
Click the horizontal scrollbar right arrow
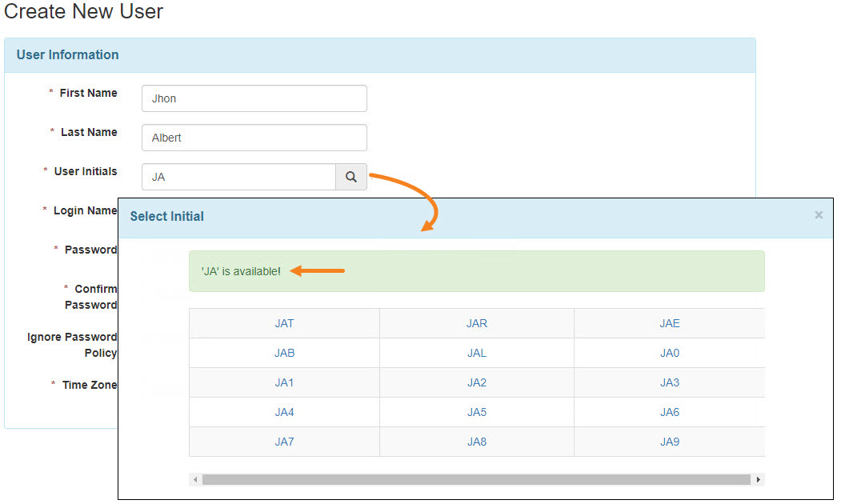click(759, 479)
